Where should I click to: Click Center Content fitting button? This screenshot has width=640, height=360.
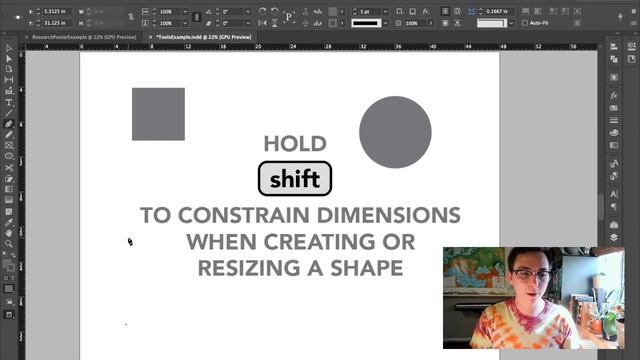(578, 11)
